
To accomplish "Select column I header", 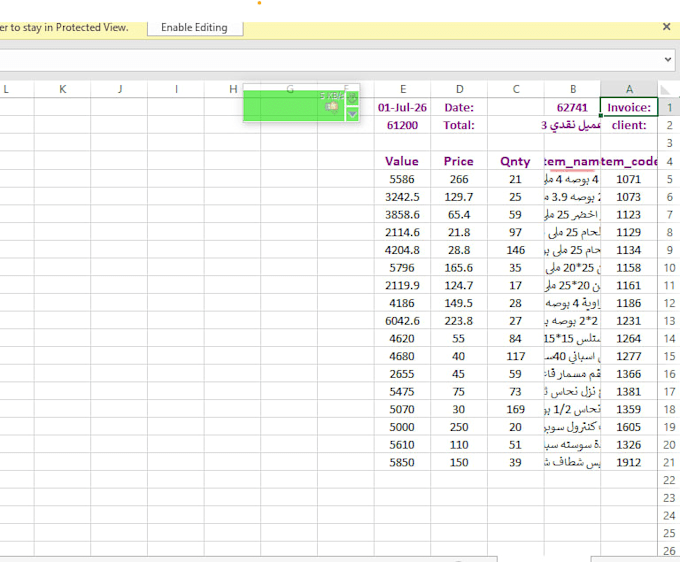I will (176, 89).
